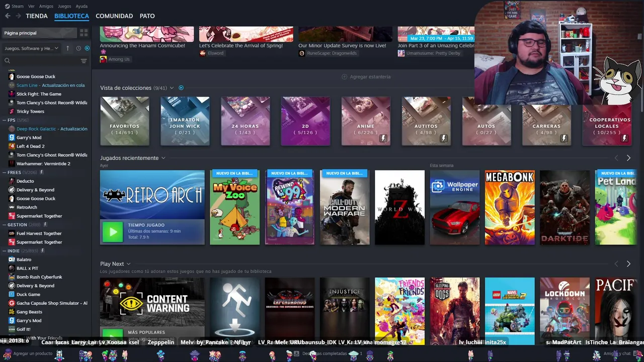Screen dimensions: 644x362
Task: Open advanced filter options icon beside search
Action: click(84, 61)
